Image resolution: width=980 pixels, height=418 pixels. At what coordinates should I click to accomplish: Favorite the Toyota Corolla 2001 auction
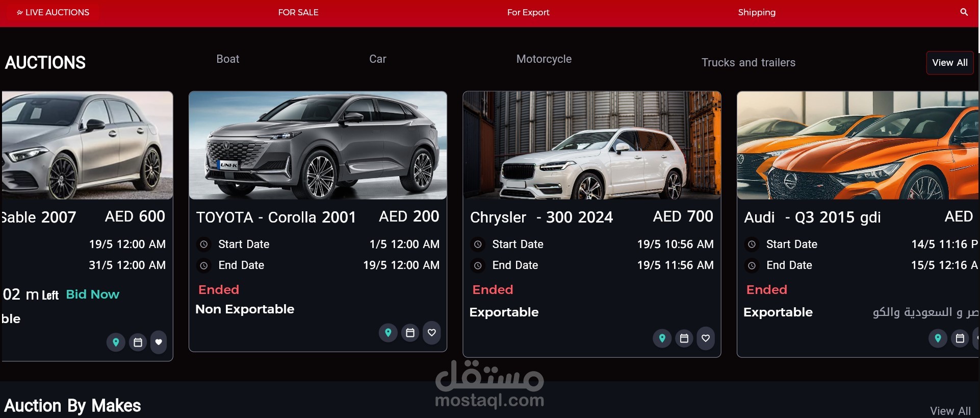[432, 333]
